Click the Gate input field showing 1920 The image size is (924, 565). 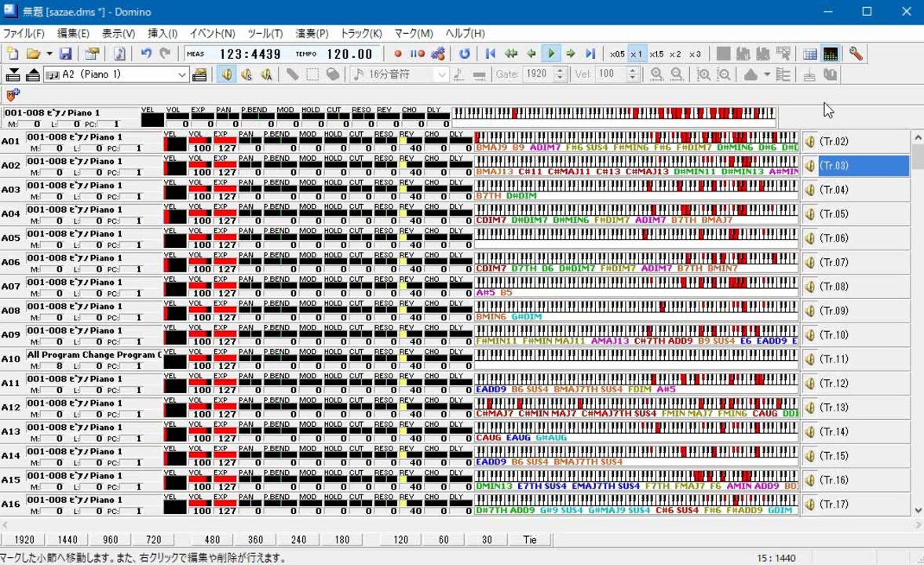(539, 75)
